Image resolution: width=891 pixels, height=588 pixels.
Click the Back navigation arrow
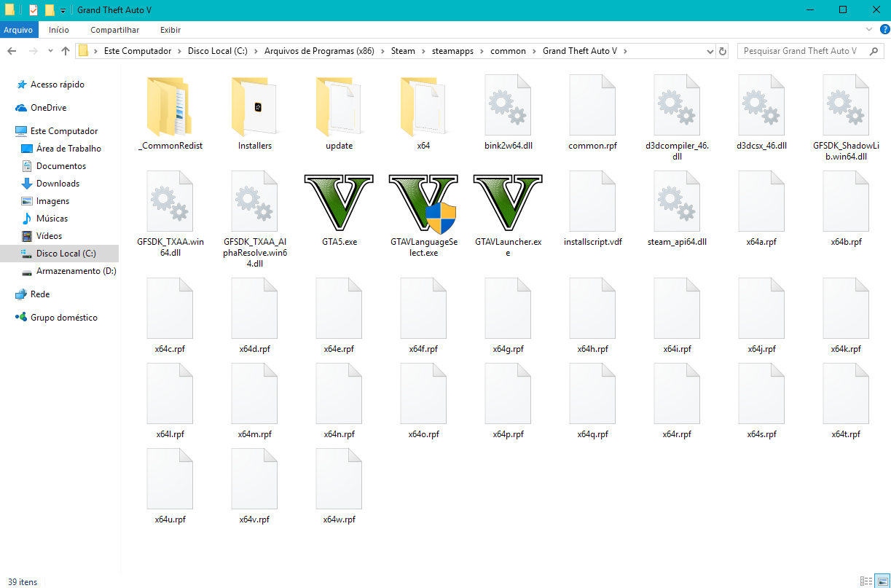click(x=12, y=51)
